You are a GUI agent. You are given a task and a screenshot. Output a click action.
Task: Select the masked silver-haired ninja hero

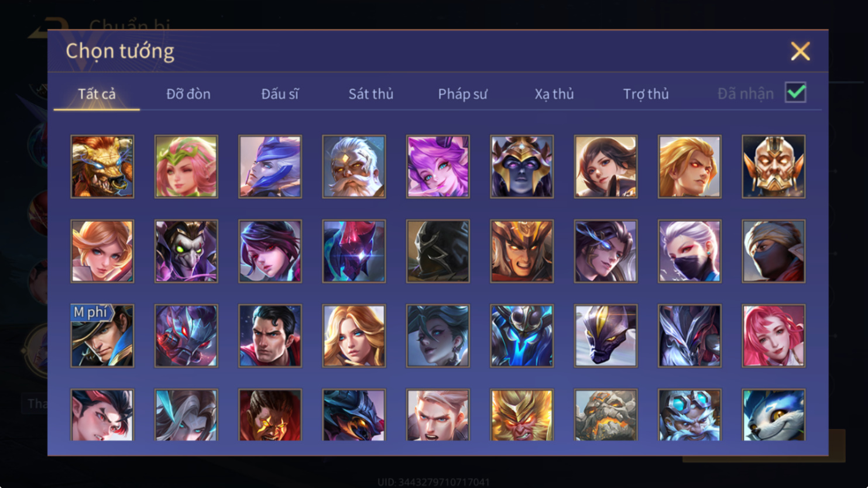pos(689,252)
